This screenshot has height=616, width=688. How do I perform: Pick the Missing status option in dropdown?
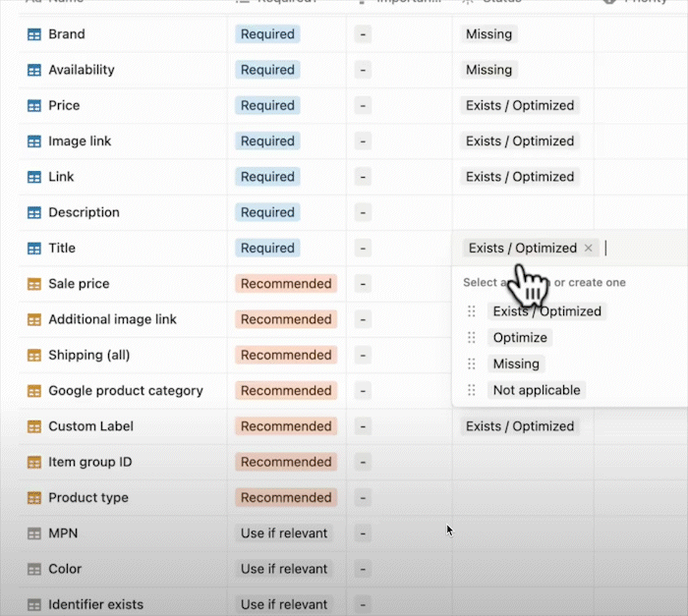pos(516,364)
